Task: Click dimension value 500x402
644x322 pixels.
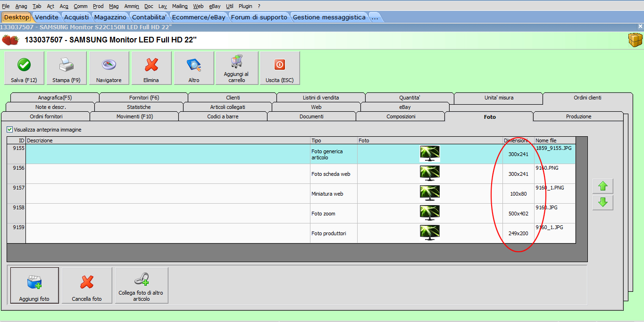Action: [519, 214]
